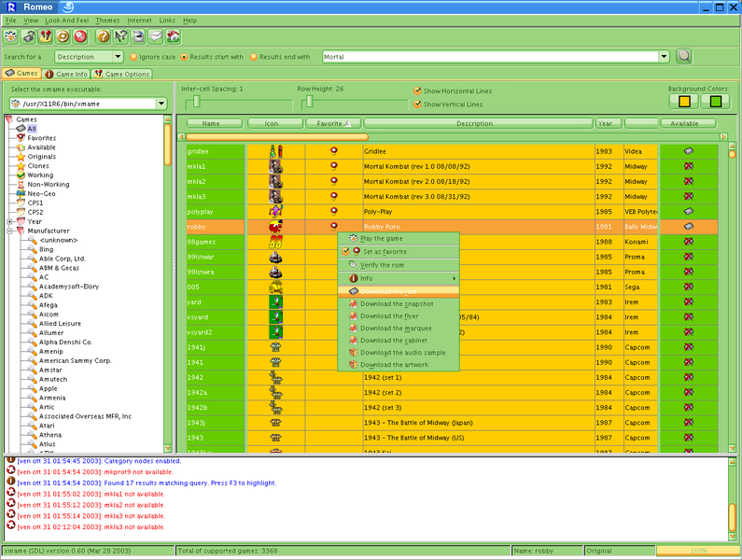Viewport: 742px width, 560px height.
Task: Choose Play the game from context menu
Action: point(399,239)
